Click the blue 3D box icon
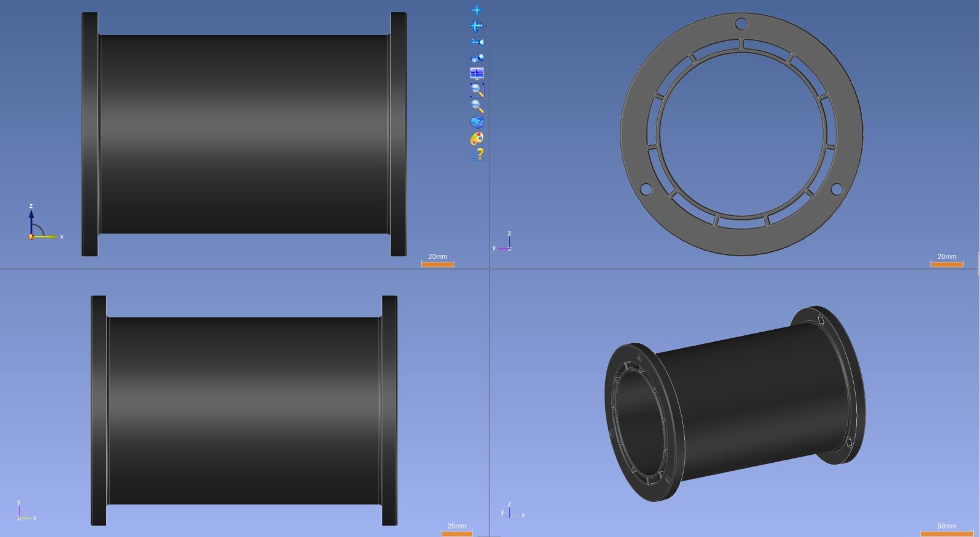This screenshot has width=980, height=537. [477, 122]
